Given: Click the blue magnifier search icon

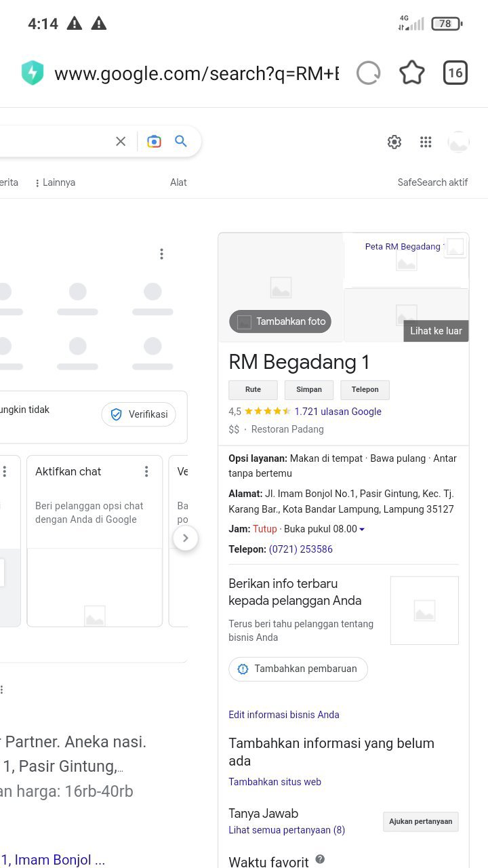Looking at the screenshot, I should 181,141.
